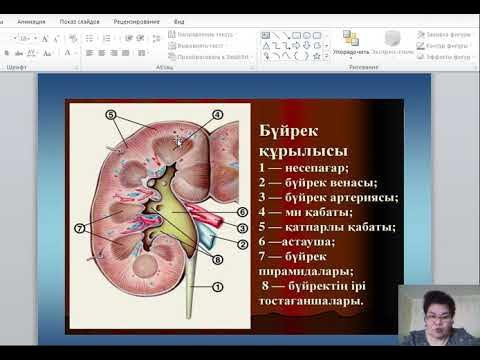Click the line '3 — бүйрек артериясы;'
480x360 pixels.
pos(329,197)
